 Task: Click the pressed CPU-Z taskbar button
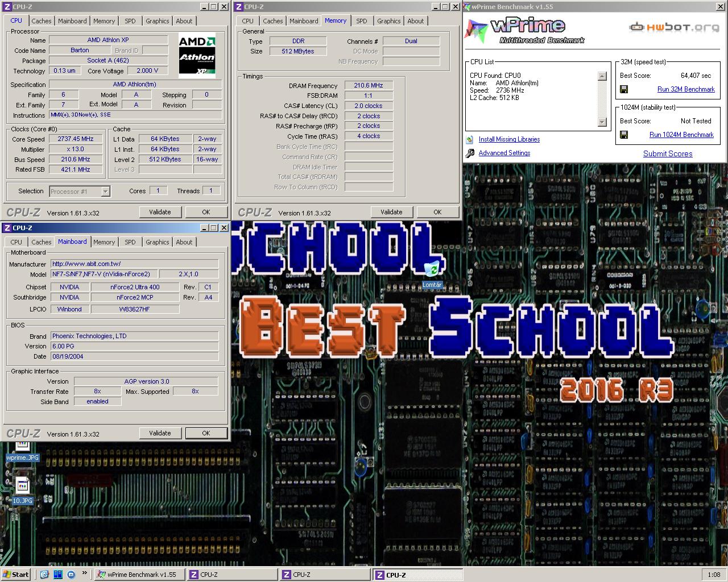[x=418, y=575]
